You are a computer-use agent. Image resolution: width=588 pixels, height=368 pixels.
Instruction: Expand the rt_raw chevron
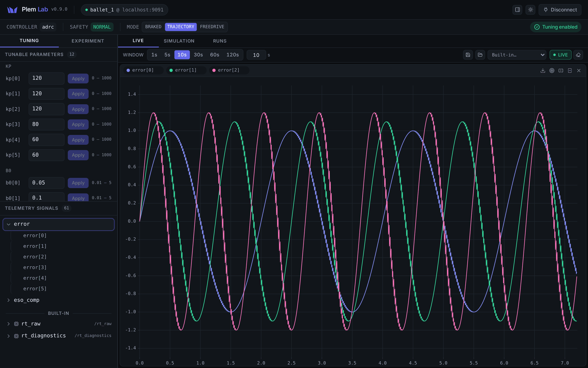click(x=9, y=324)
